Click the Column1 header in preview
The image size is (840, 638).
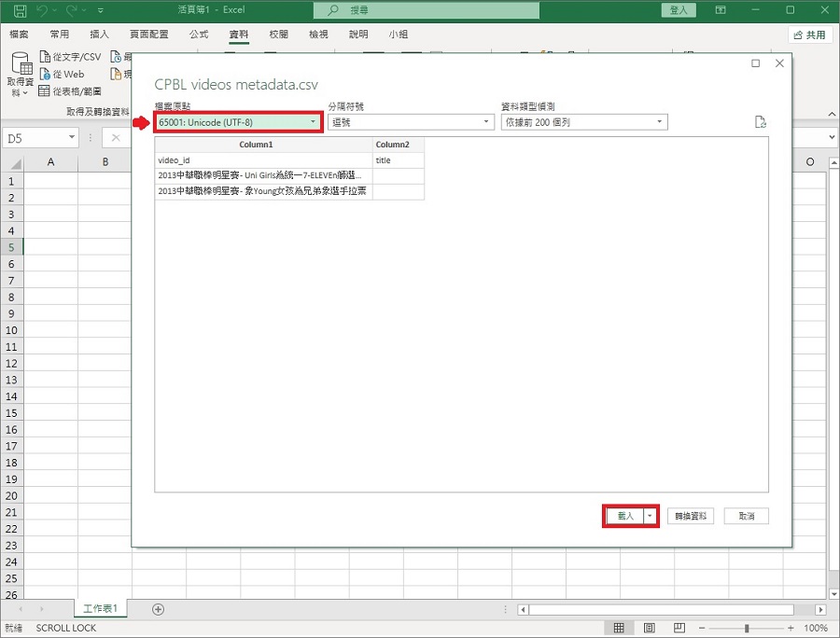tap(263, 145)
